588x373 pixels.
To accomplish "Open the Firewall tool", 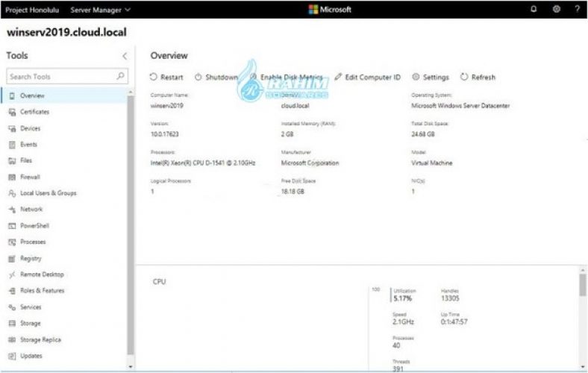I will pyautogui.click(x=30, y=177).
